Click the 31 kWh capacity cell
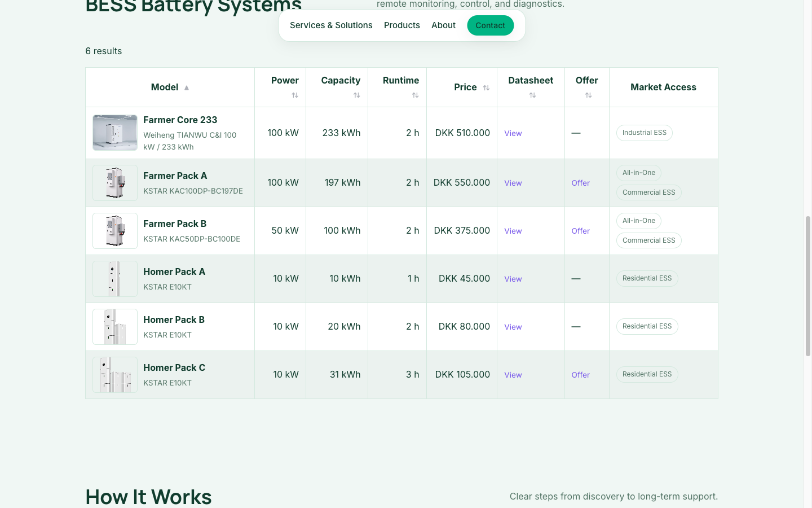This screenshot has height=508, width=812. pos(337,375)
